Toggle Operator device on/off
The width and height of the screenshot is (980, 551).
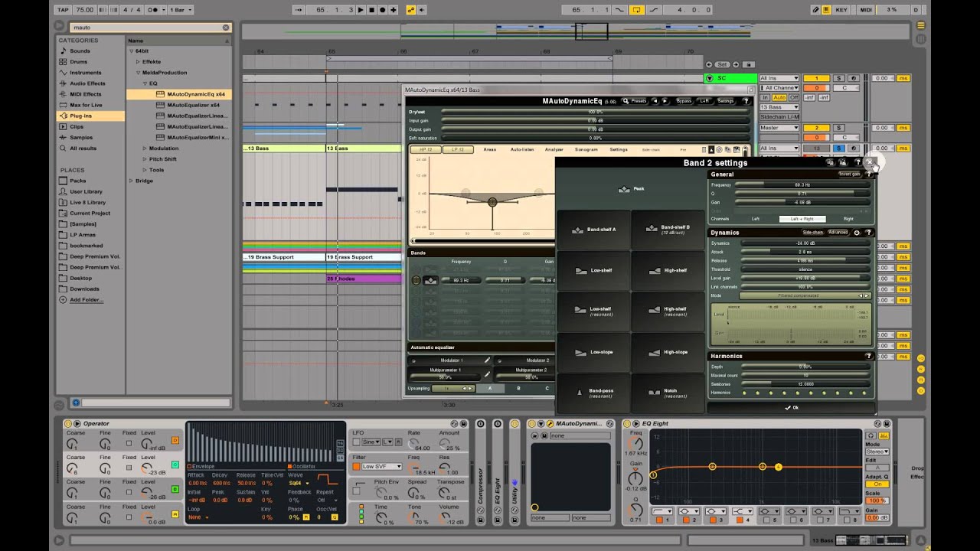[67, 423]
